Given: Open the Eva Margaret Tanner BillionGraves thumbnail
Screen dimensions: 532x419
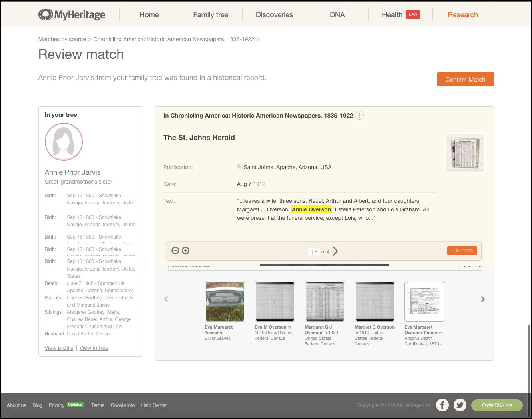Looking at the screenshot, I should pos(225,301).
